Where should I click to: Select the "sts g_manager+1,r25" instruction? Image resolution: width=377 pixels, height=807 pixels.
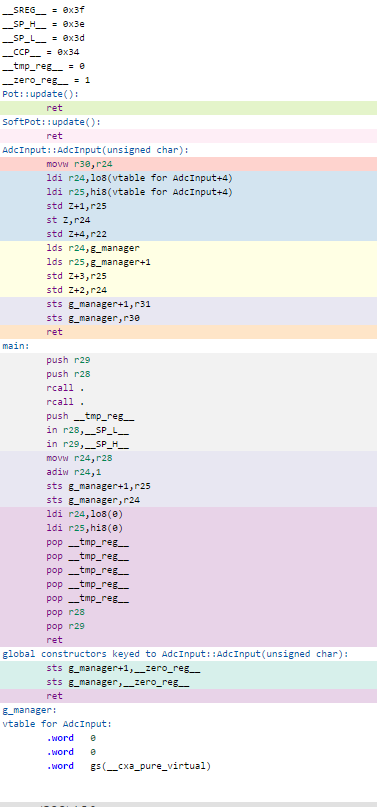pyautogui.click(x=98, y=486)
